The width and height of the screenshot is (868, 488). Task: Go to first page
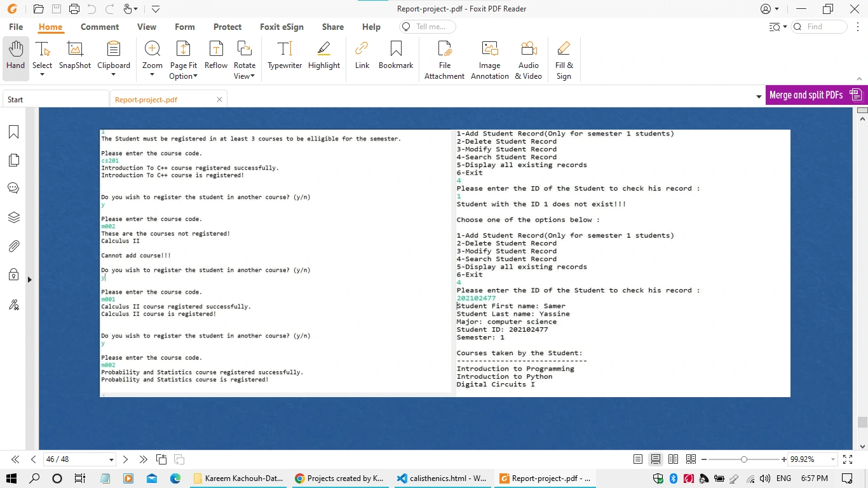click(x=15, y=459)
